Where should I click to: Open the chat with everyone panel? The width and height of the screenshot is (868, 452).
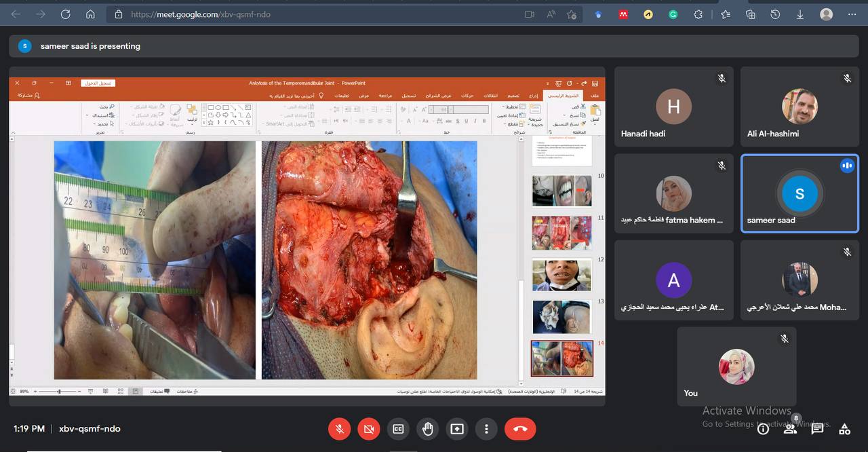point(817,429)
